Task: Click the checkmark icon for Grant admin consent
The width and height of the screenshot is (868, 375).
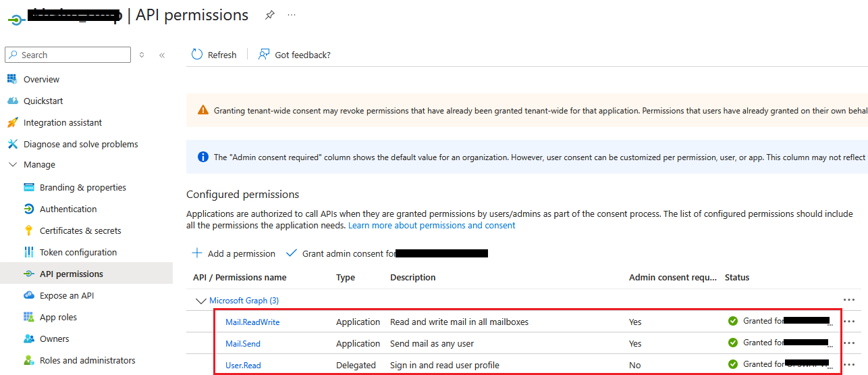Action: tap(292, 253)
